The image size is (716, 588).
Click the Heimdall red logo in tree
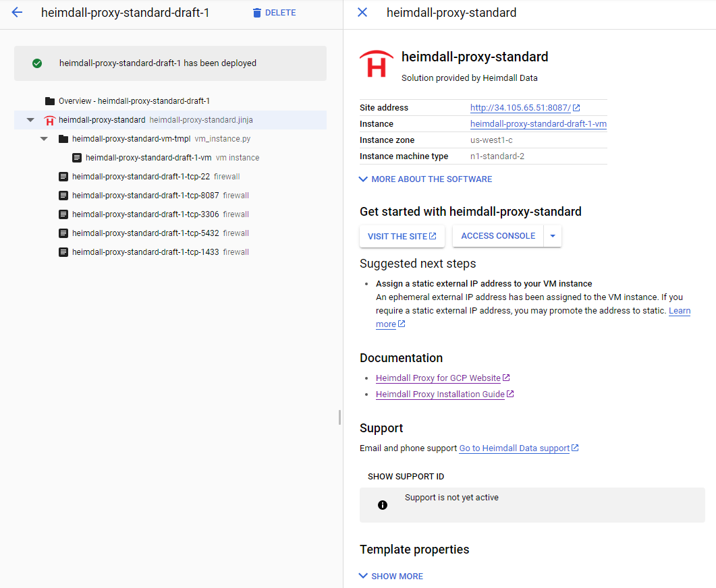coord(49,120)
